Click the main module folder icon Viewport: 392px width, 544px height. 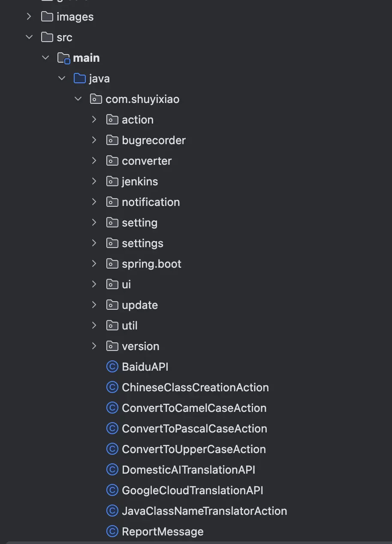click(63, 58)
